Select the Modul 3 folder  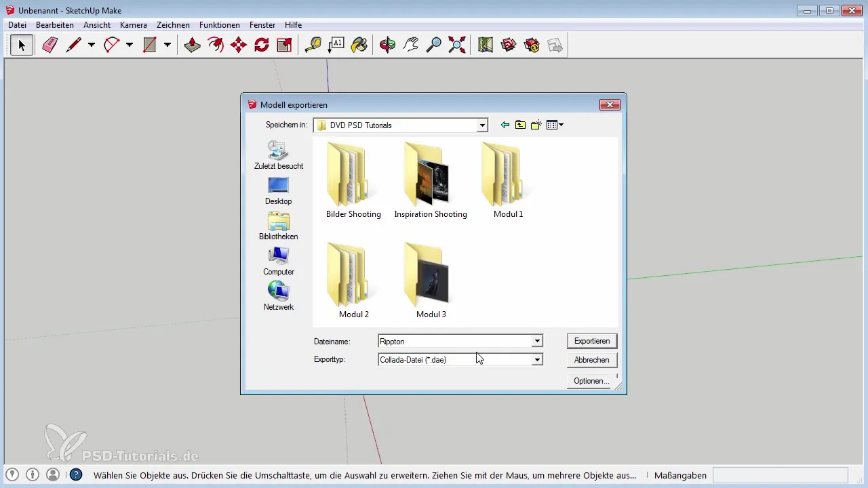pyautogui.click(x=431, y=281)
